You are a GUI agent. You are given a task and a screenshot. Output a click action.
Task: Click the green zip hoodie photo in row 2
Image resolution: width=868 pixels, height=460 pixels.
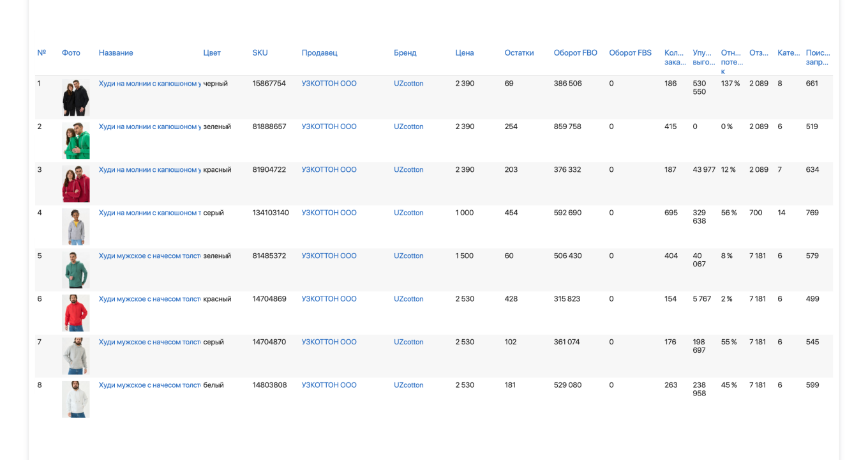[75, 141]
